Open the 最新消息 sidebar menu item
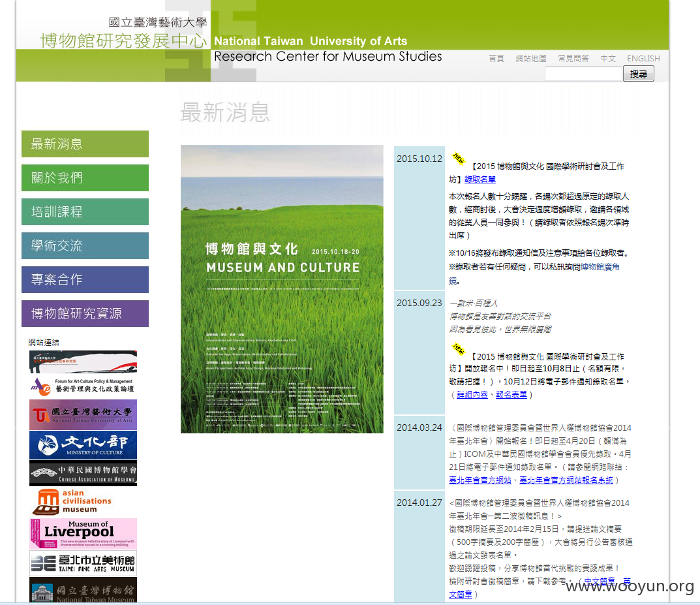 coord(85,144)
